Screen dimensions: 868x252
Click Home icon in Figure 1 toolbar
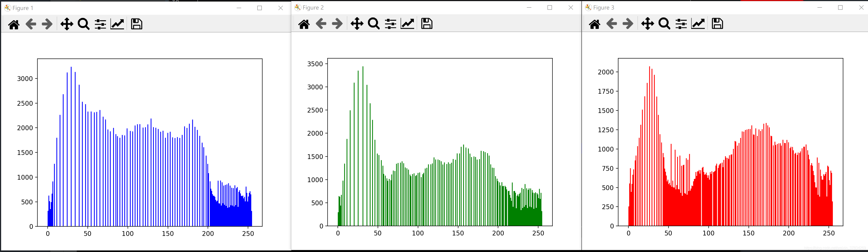(14, 24)
